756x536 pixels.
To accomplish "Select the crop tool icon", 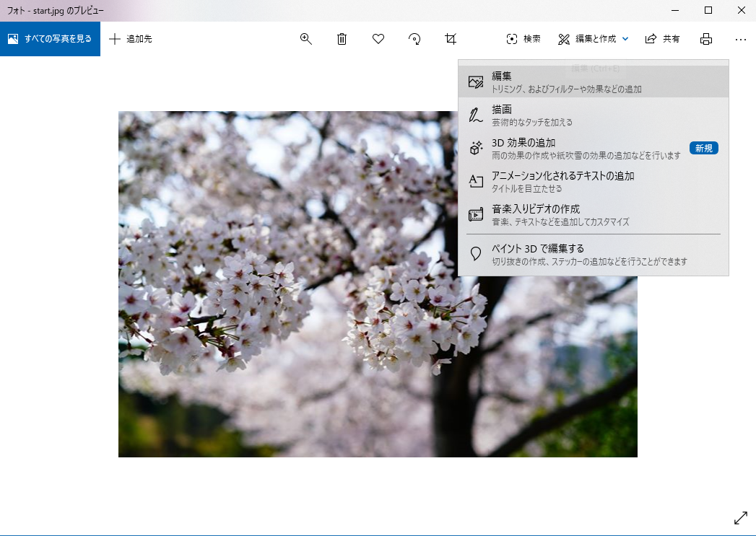I will click(x=451, y=39).
